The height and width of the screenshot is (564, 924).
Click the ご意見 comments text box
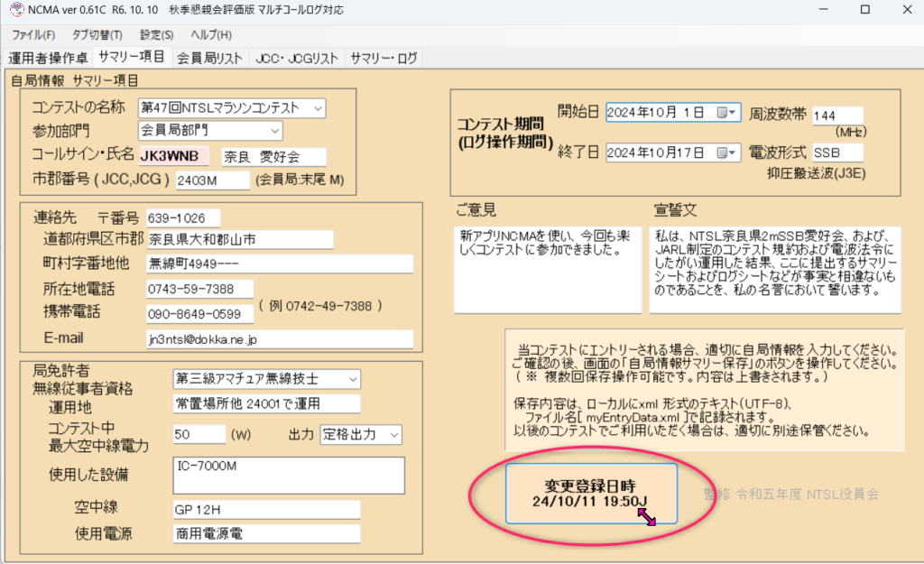547,268
